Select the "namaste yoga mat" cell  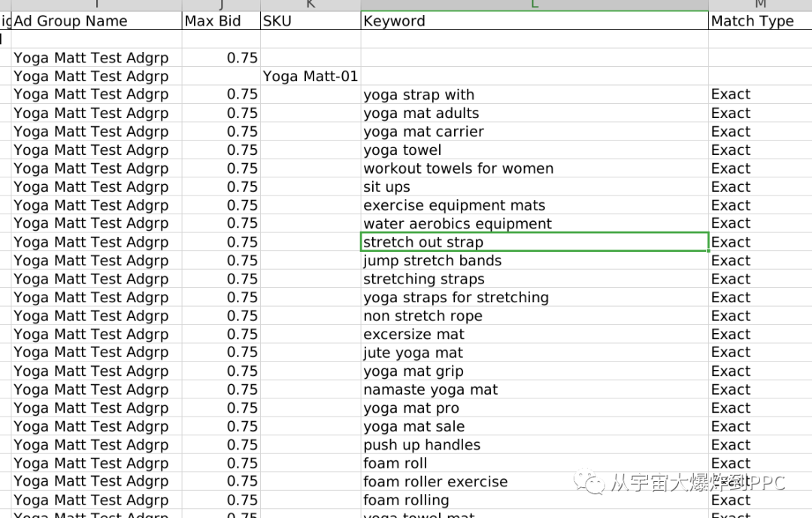point(534,389)
